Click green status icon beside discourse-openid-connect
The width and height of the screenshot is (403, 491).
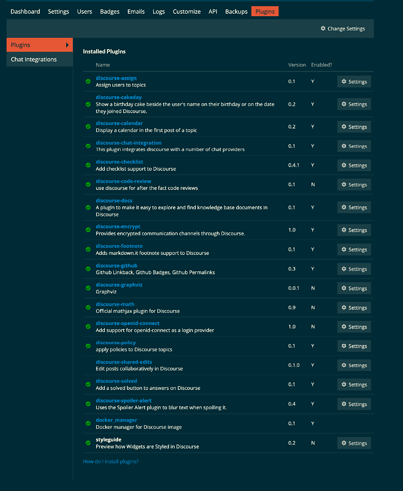[x=88, y=327]
